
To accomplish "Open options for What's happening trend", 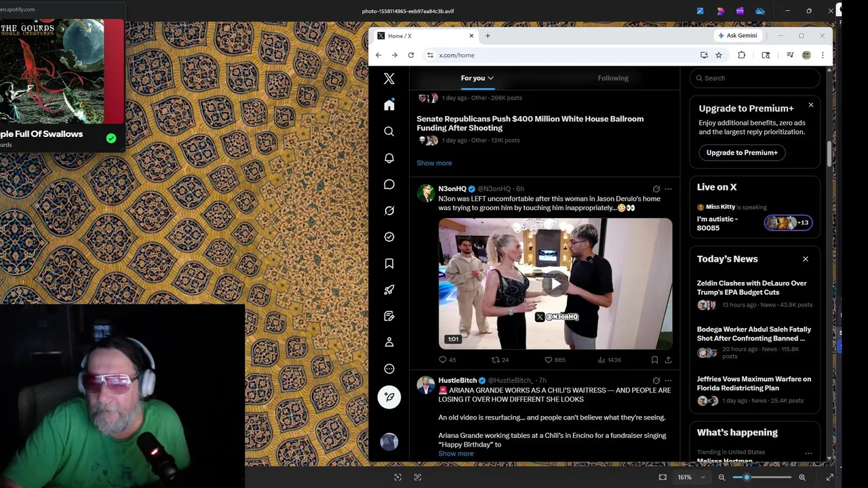I will point(808,453).
